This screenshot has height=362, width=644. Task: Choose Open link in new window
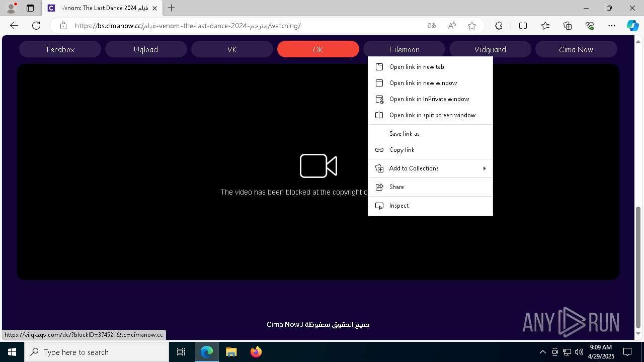pyautogui.click(x=430, y=83)
